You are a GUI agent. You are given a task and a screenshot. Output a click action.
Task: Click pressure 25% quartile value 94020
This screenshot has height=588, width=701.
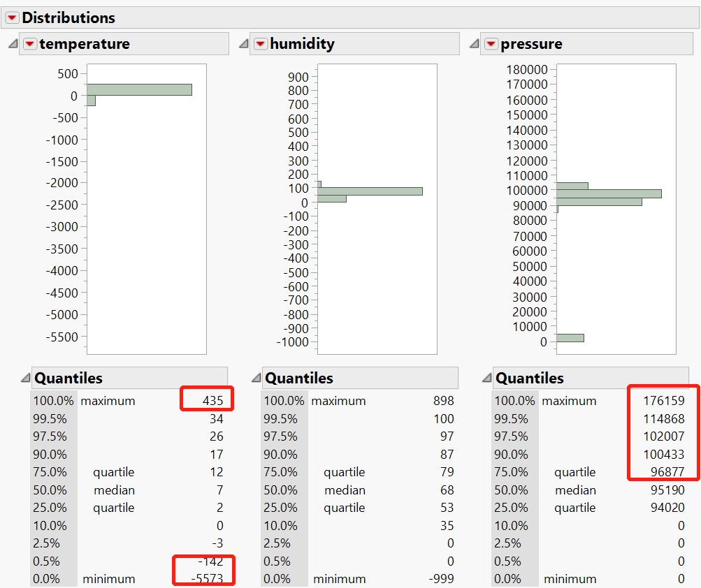[x=667, y=508]
